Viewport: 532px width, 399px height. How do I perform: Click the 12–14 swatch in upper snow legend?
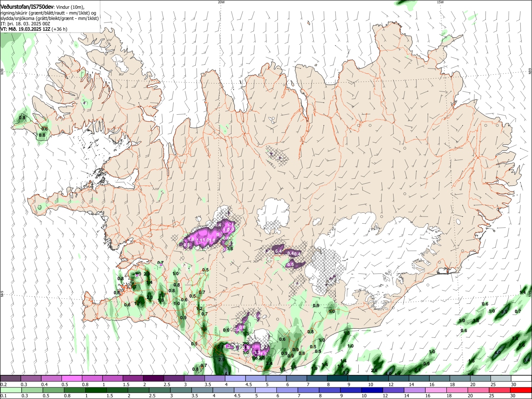pyautogui.click(x=399, y=379)
